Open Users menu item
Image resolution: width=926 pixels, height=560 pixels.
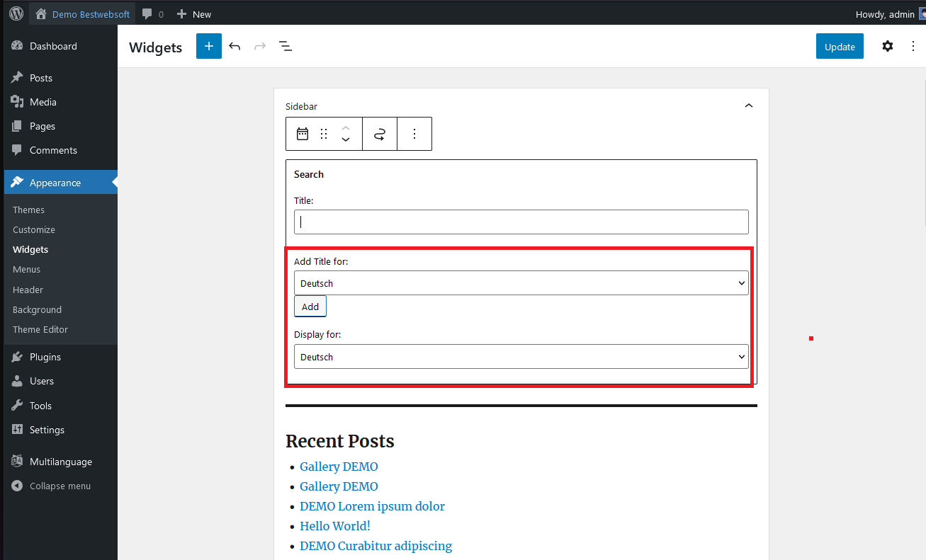click(42, 381)
